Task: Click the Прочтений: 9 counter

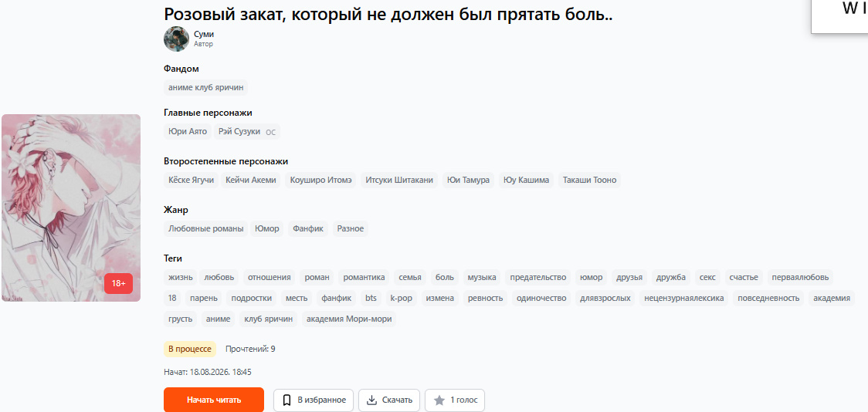Action: pyautogui.click(x=250, y=349)
